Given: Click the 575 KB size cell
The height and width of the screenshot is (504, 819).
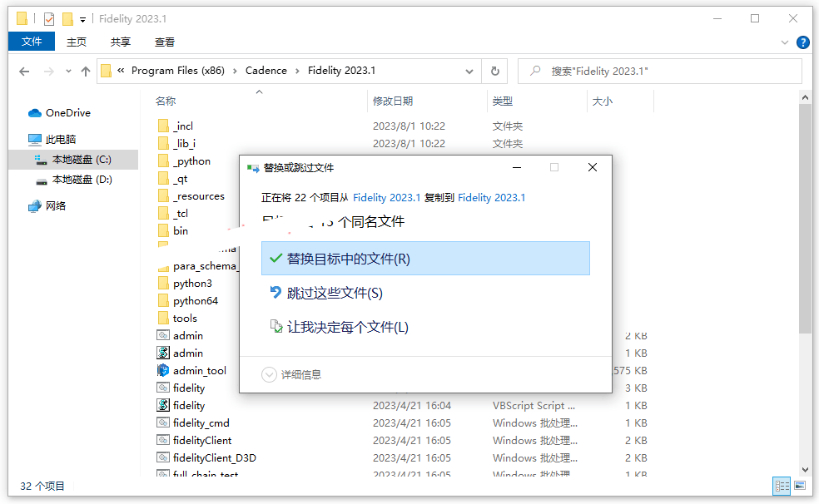Looking at the screenshot, I should click(x=630, y=370).
